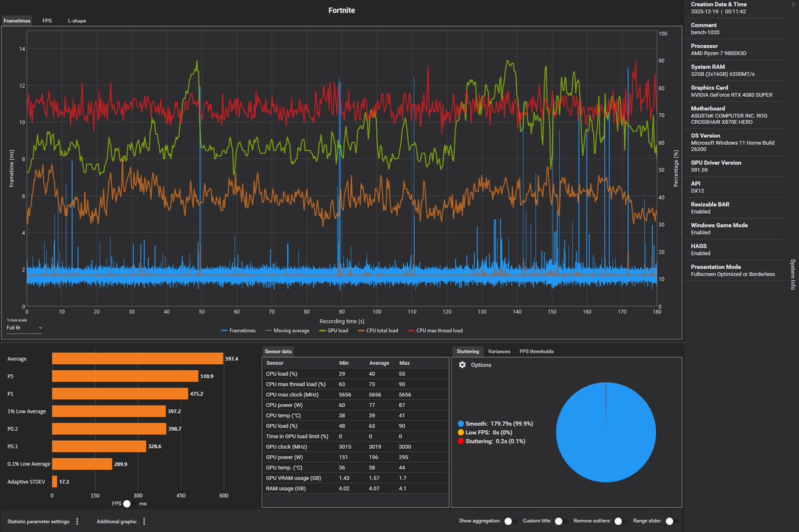Select the Stuttering tab
Image resolution: width=799 pixels, height=532 pixels.
coord(467,351)
